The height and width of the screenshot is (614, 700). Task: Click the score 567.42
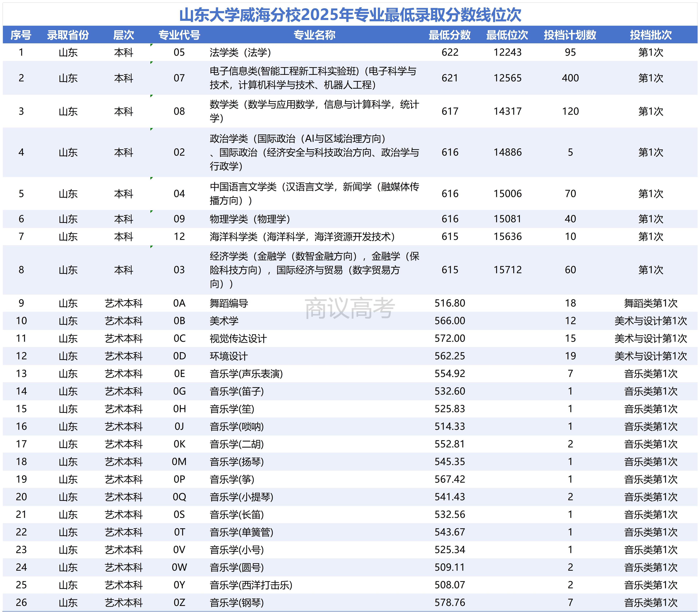[x=450, y=480]
